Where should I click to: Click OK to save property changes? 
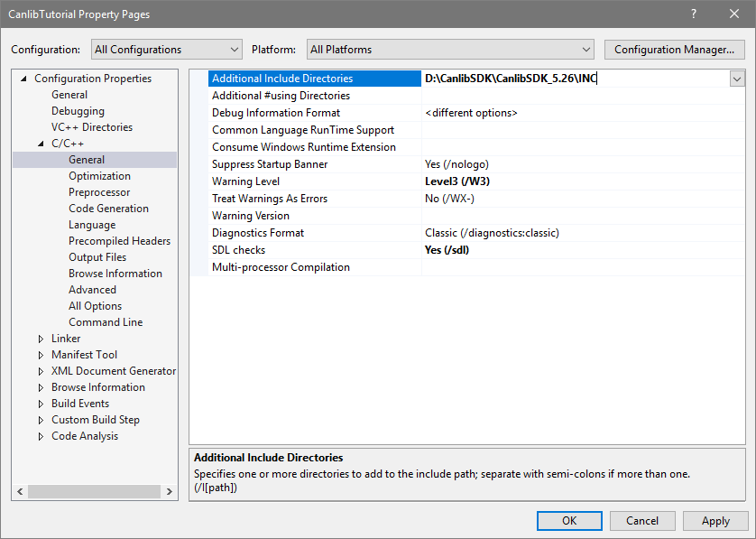pos(569,520)
